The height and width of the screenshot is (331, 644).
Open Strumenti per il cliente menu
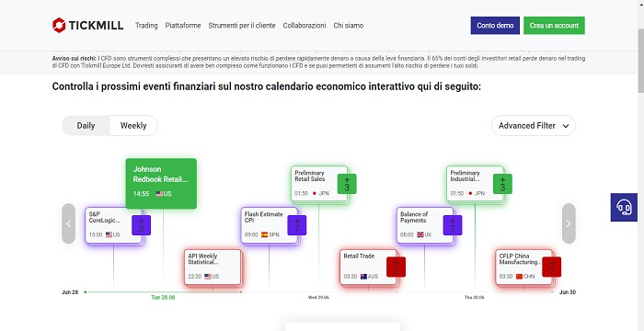(242, 26)
